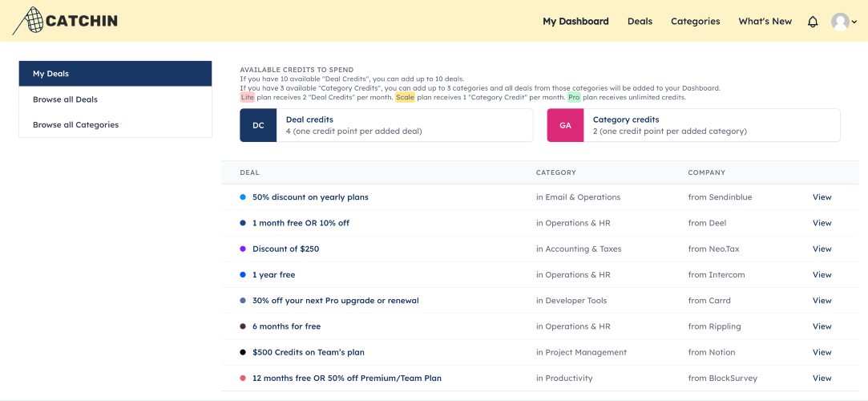
Task: Go to My Dashboard
Action: pos(575,22)
